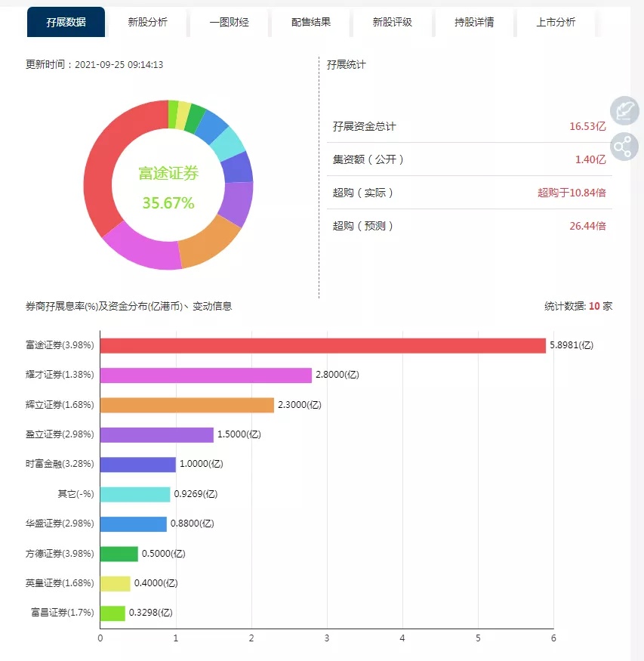Click the label 富昌证券(1.7%)
This screenshot has height=661, width=644.
63,612
